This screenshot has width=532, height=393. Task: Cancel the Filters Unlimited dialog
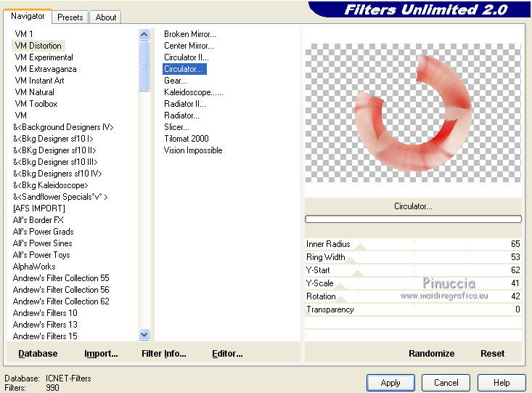446,383
